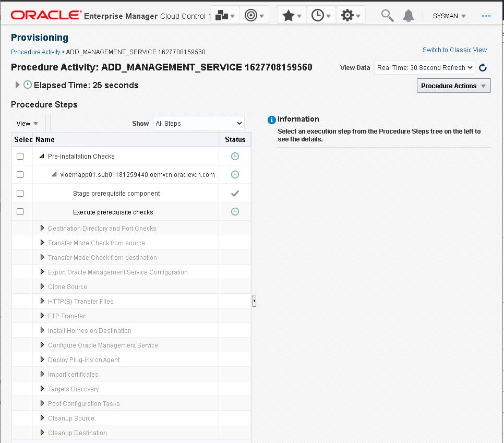This screenshot has height=443, width=504.
Task: Click the Targets bullseye icon
Action: tap(251, 15)
